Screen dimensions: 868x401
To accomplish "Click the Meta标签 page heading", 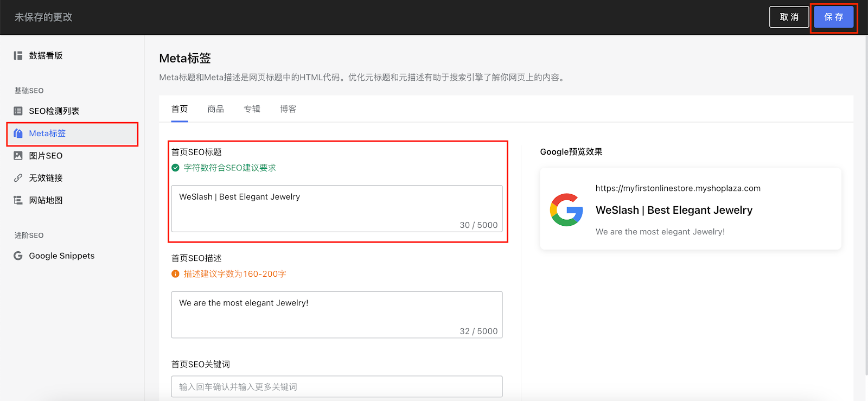I will click(185, 58).
